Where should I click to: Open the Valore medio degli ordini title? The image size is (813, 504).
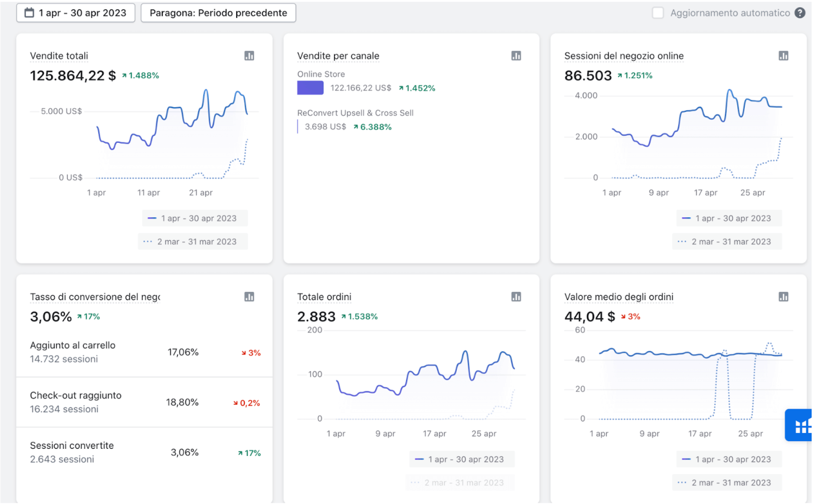point(619,296)
